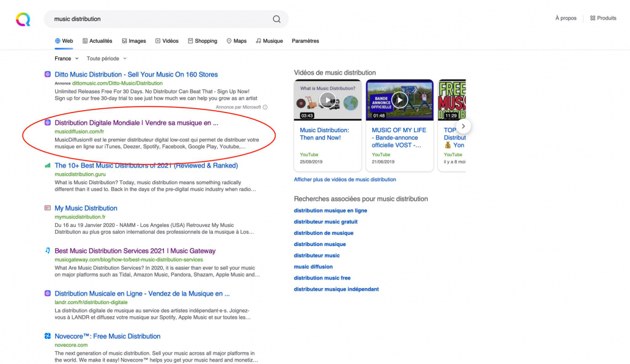This screenshot has width=630, height=364.
Task: Click the novecore.com URL
Action: point(71,345)
